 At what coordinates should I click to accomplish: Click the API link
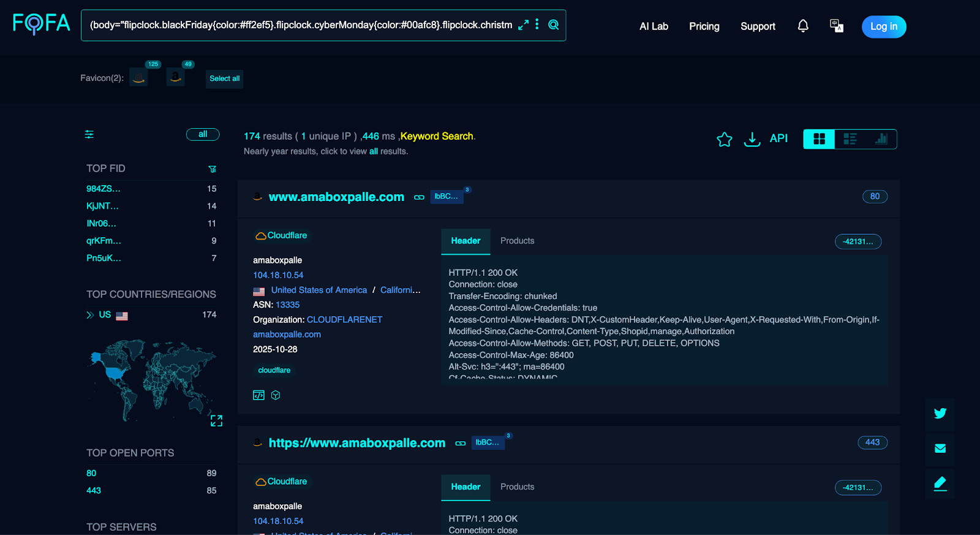point(778,138)
